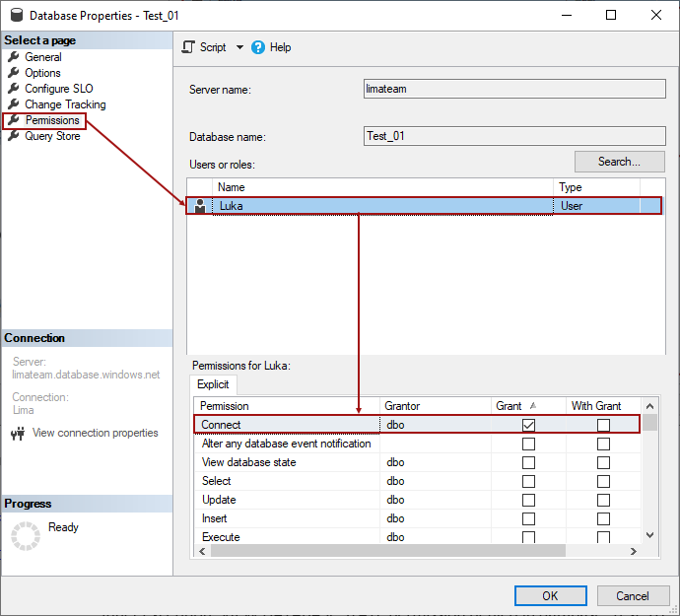Click the General page wrench icon

[x=14, y=57]
